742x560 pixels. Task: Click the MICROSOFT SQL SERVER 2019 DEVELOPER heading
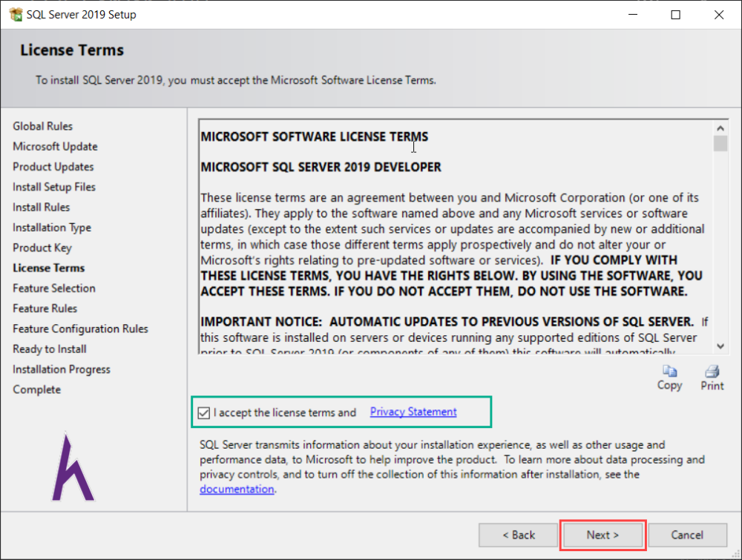click(x=321, y=167)
